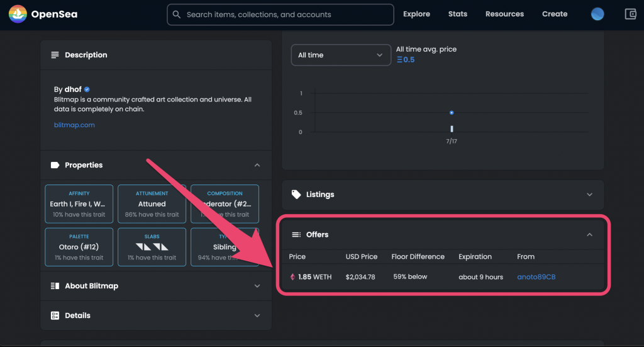Click dhof's verified badge icon
Screen dimensions: 644x347
click(x=87, y=89)
